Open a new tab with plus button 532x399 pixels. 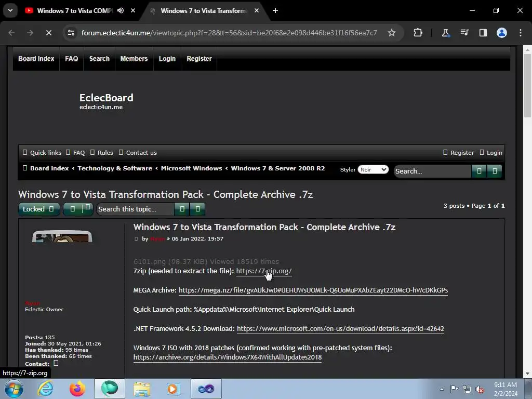[275, 10]
